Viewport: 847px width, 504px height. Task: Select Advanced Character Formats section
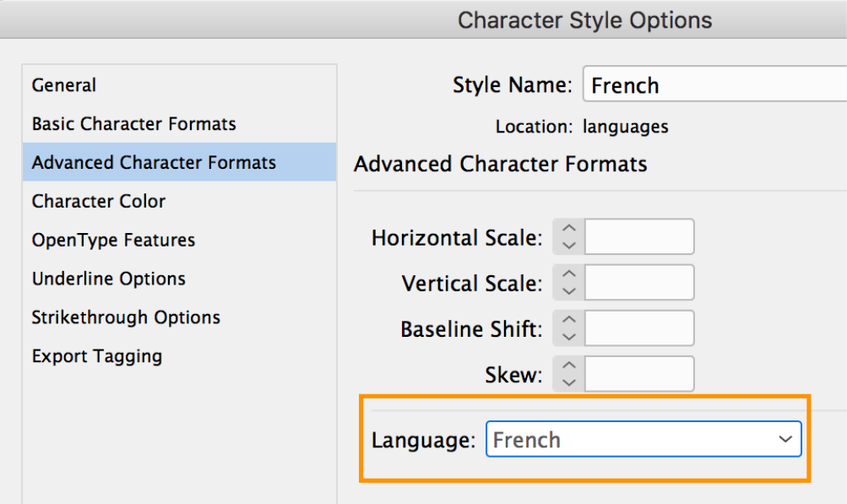(x=179, y=162)
